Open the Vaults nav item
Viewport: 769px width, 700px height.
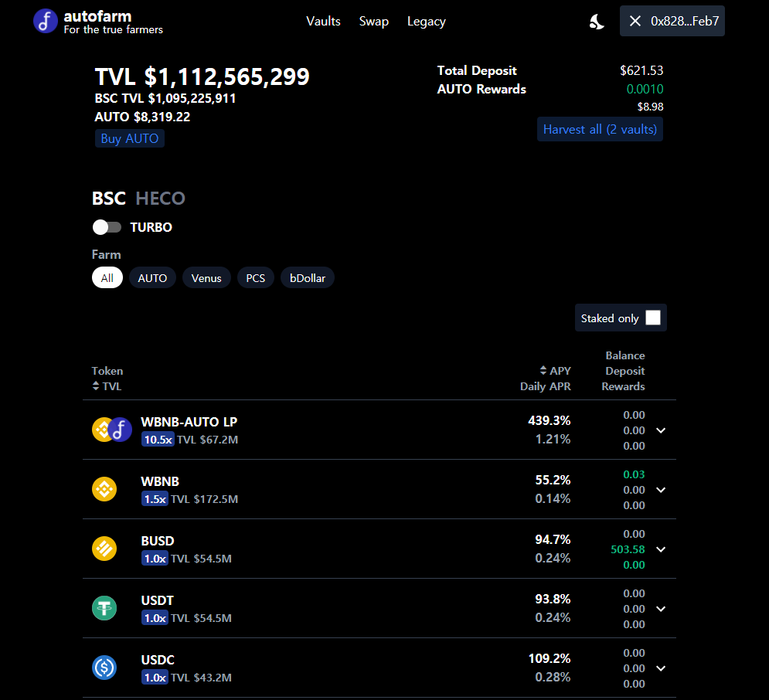pos(323,21)
